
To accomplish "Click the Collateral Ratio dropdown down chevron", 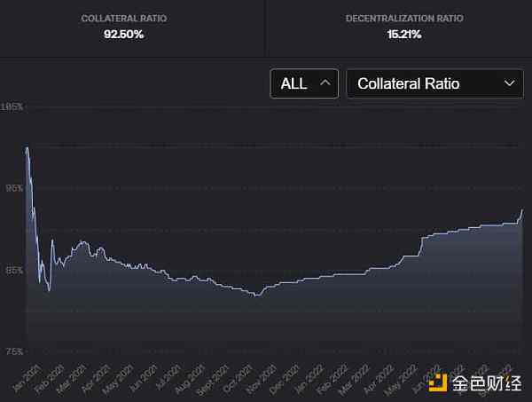I will pos(509,83).
